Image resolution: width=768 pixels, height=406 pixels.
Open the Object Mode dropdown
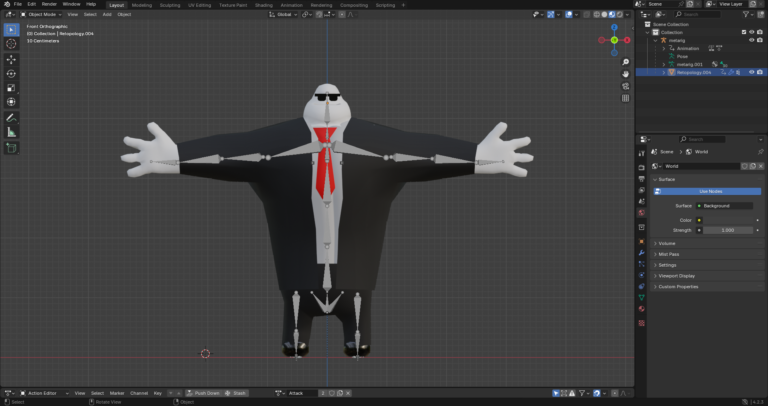point(42,15)
